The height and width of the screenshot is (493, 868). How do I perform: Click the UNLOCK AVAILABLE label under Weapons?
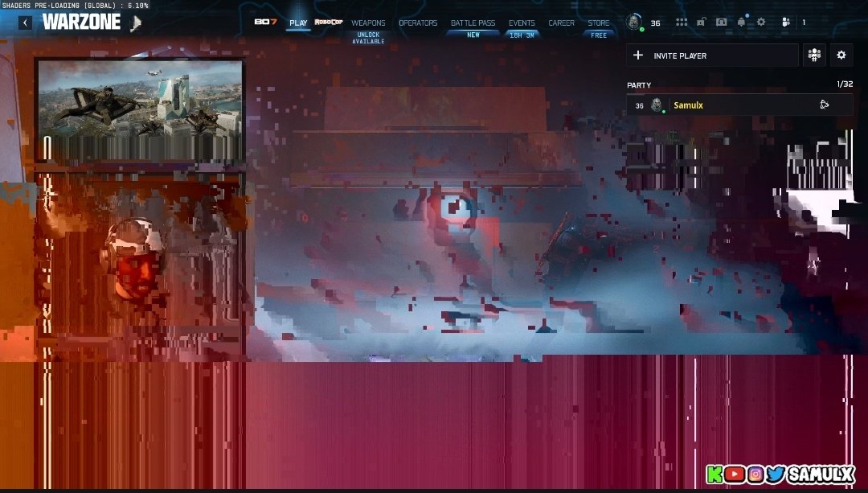pos(368,38)
